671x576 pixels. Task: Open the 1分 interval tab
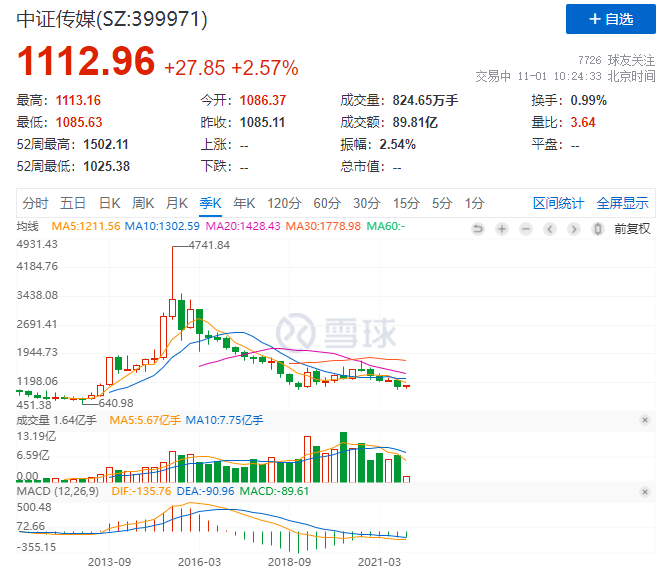[475, 203]
